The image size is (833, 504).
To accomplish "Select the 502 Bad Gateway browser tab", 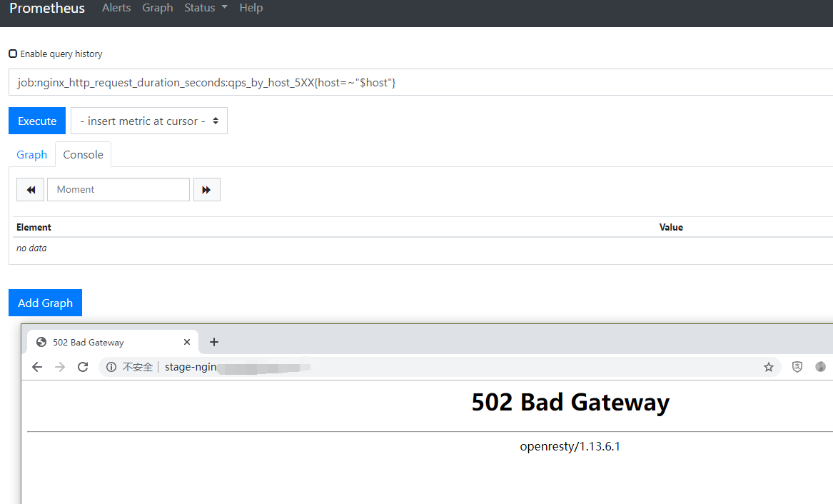I will coord(113,342).
